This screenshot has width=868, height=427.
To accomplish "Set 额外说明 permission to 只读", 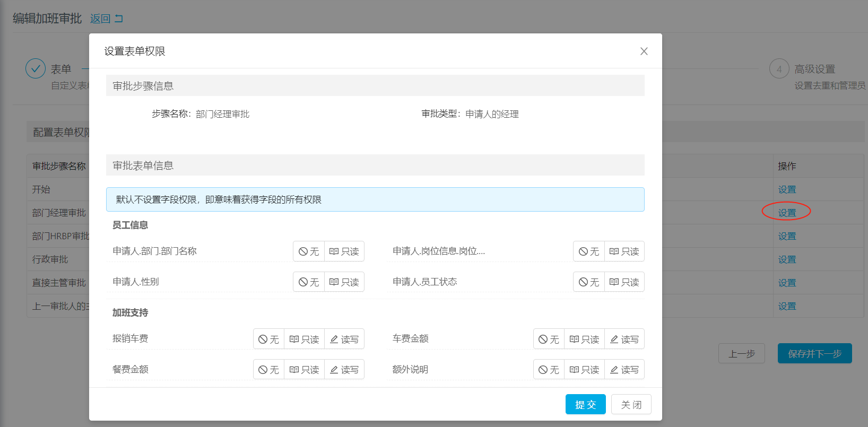I will (584, 370).
